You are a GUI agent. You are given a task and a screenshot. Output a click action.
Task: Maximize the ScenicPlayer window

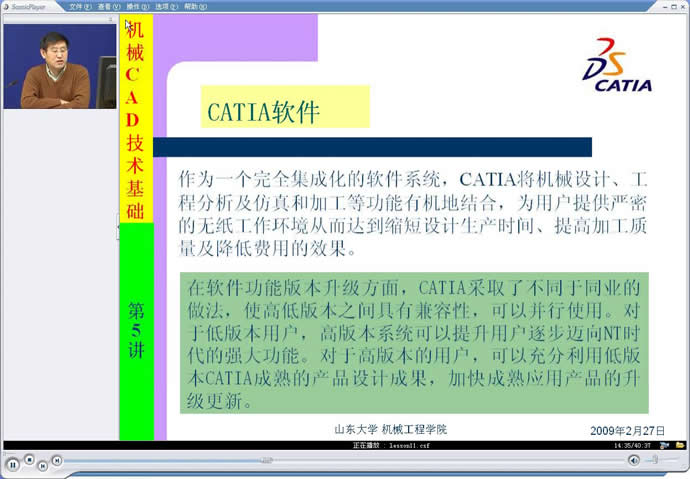click(x=674, y=7)
